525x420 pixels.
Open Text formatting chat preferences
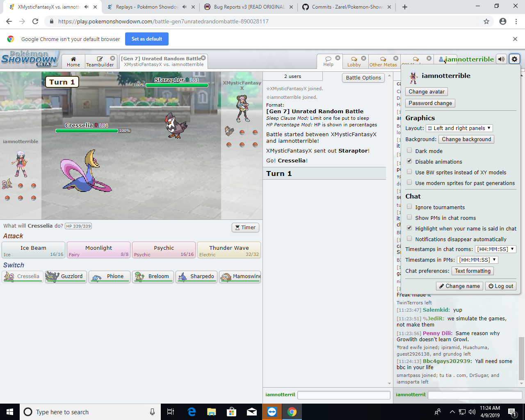[472, 271]
